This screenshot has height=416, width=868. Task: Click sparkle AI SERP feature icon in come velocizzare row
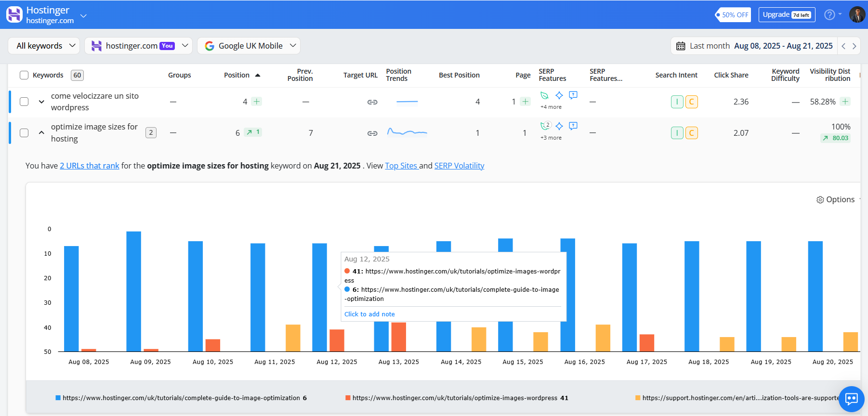point(559,95)
